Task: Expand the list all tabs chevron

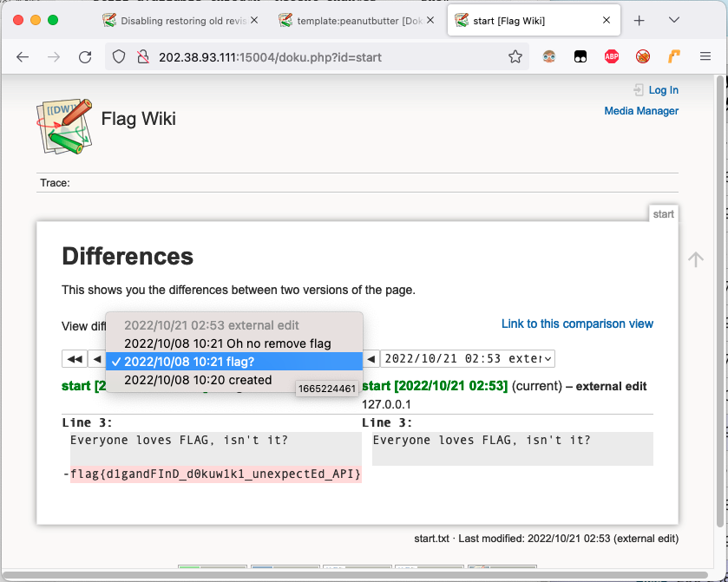Action: 674,20
